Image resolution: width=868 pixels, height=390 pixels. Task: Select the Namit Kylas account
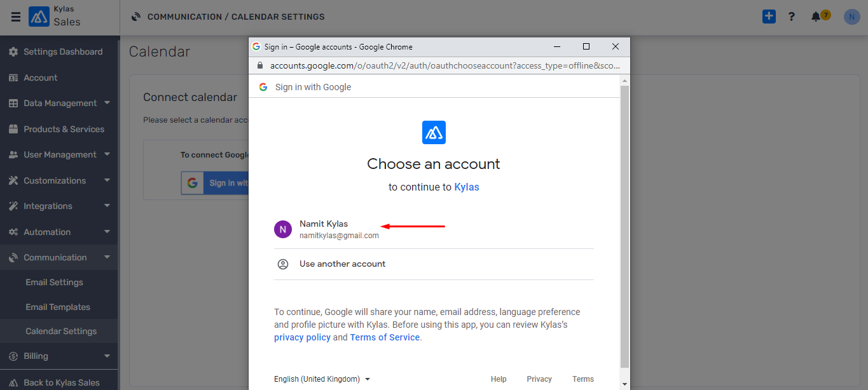pyautogui.click(x=434, y=229)
